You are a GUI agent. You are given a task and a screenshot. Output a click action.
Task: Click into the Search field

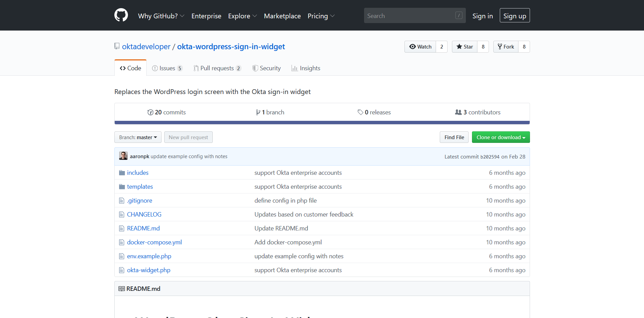point(415,15)
